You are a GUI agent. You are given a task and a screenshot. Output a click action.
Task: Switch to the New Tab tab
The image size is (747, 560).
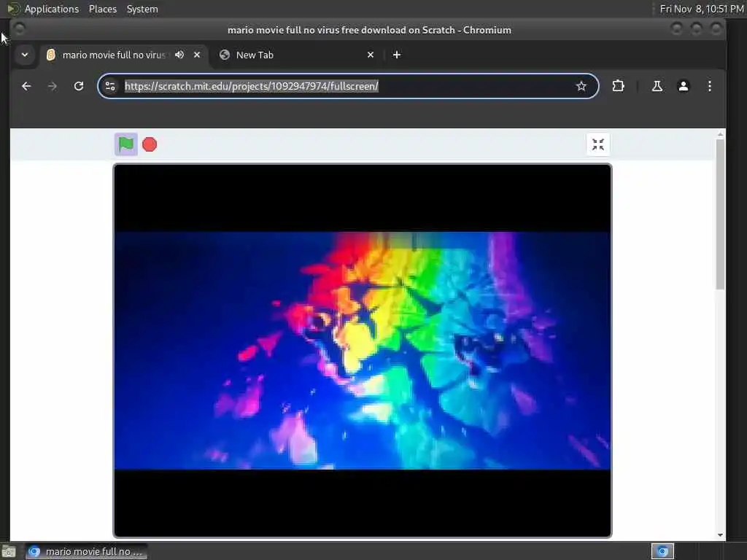(x=296, y=55)
